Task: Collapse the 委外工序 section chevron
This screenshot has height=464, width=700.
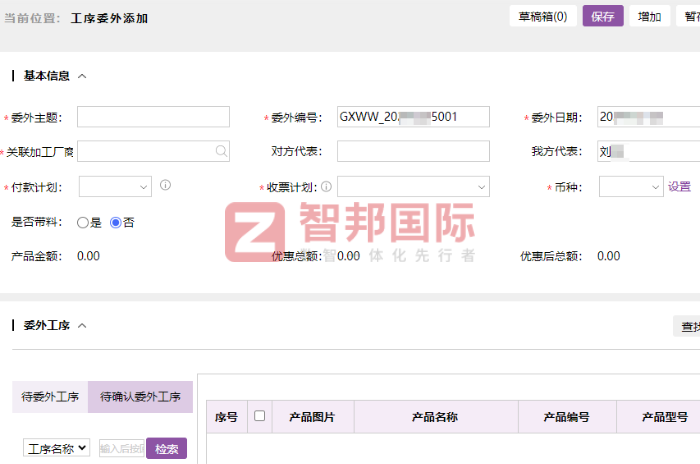Action: pos(82,325)
